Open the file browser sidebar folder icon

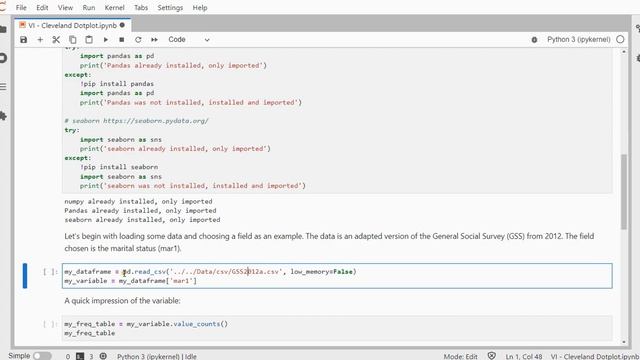coord(3,29)
